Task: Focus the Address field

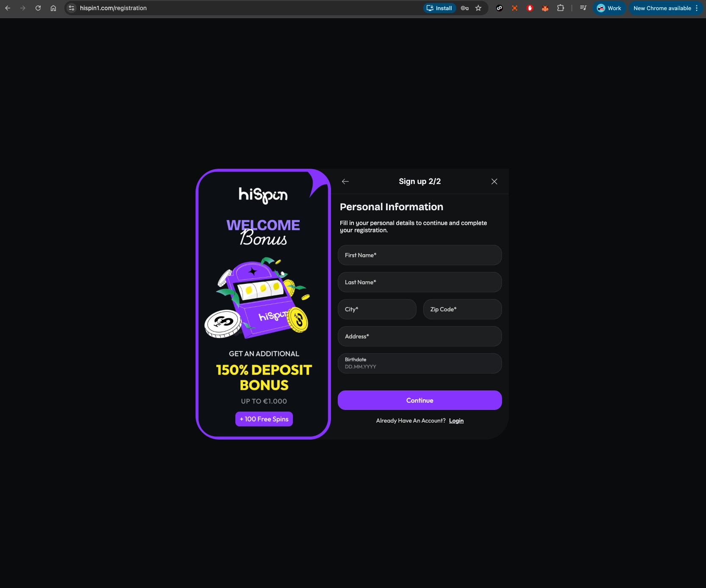Action: (420, 336)
